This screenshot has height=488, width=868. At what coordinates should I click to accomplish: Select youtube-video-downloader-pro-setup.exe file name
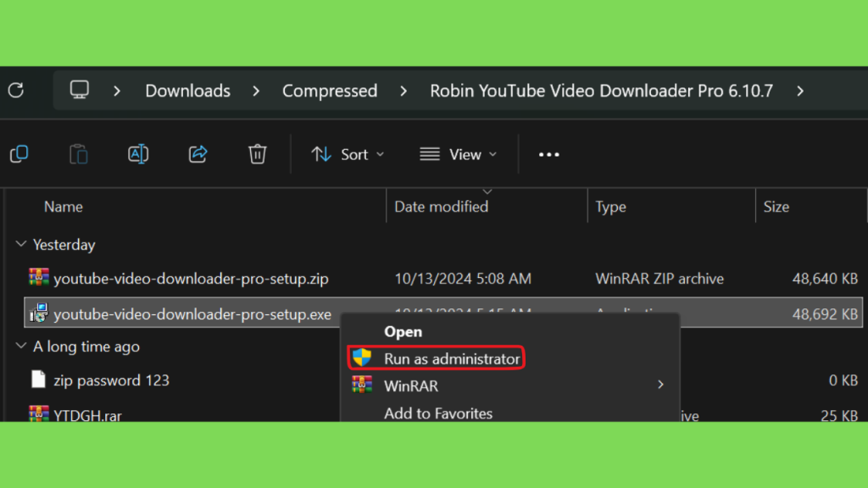pos(192,313)
